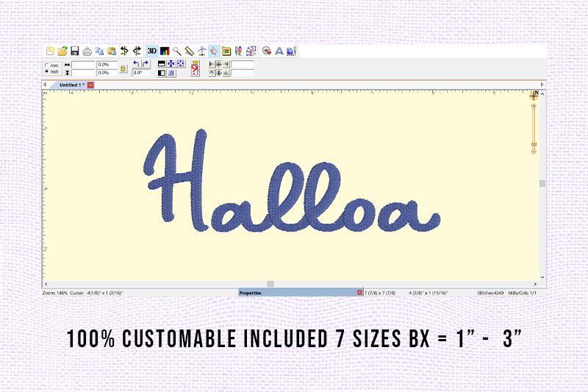Click the zoom slider handle
The height and width of the screenshot is (392, 588).
[x=534, y=144]
